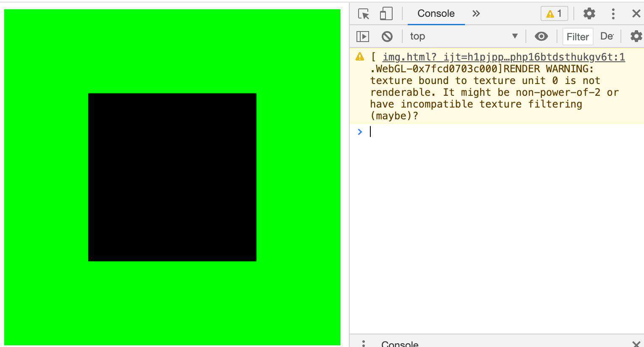Open console settings gear icon
Viewport: 644px width, 347px height.
(x=636, y=36)
